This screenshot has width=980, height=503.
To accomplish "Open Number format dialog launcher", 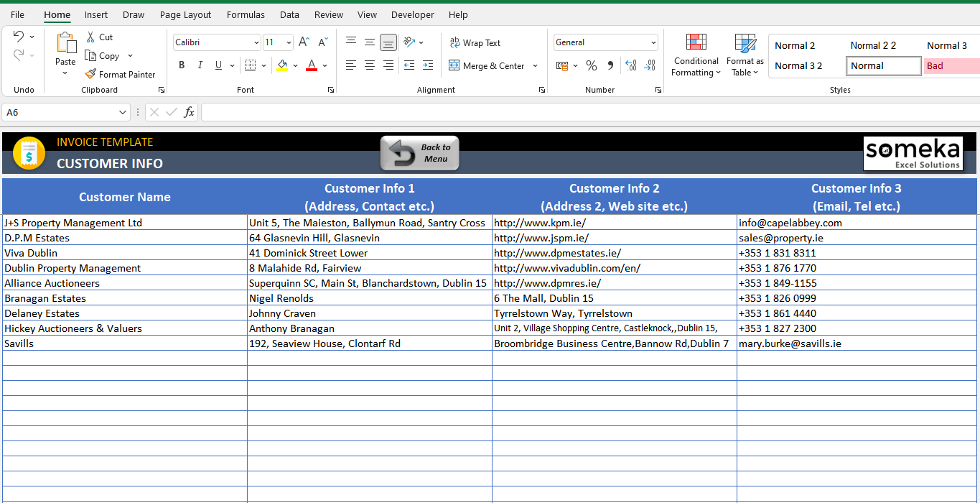I will [658, 90].
